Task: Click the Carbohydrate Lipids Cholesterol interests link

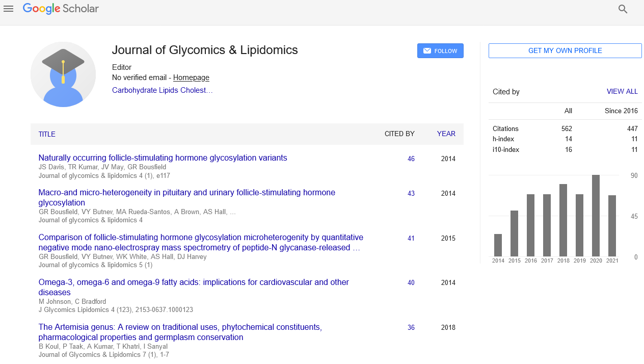Action: 162,90
